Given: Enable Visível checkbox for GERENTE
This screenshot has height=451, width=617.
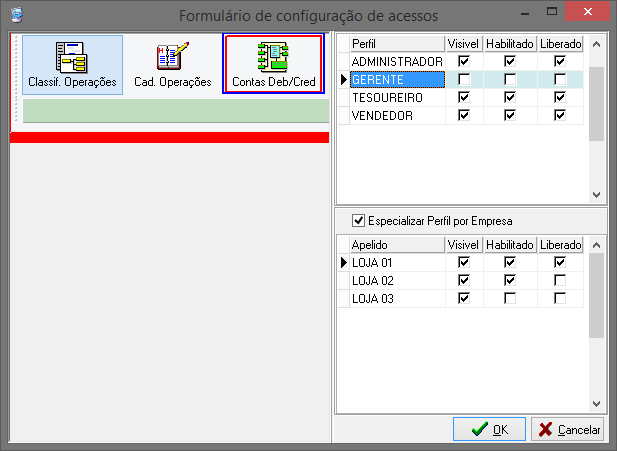Looking at the screenshot, I should pyautogui.click(x=462, y=80).
